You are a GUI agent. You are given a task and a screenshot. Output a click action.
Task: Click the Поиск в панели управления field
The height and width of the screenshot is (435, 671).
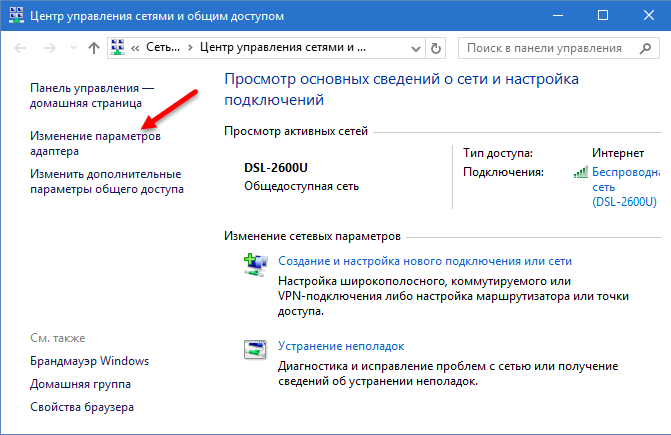point(545,48)
